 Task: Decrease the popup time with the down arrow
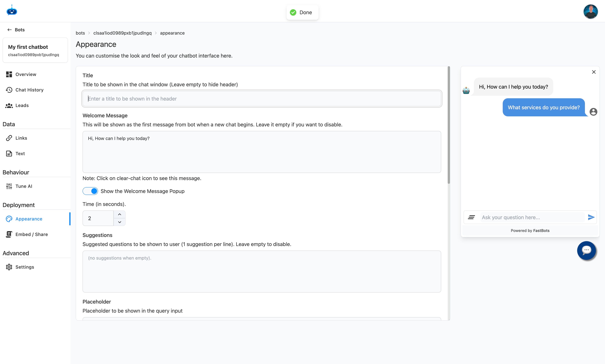point(120,222)
